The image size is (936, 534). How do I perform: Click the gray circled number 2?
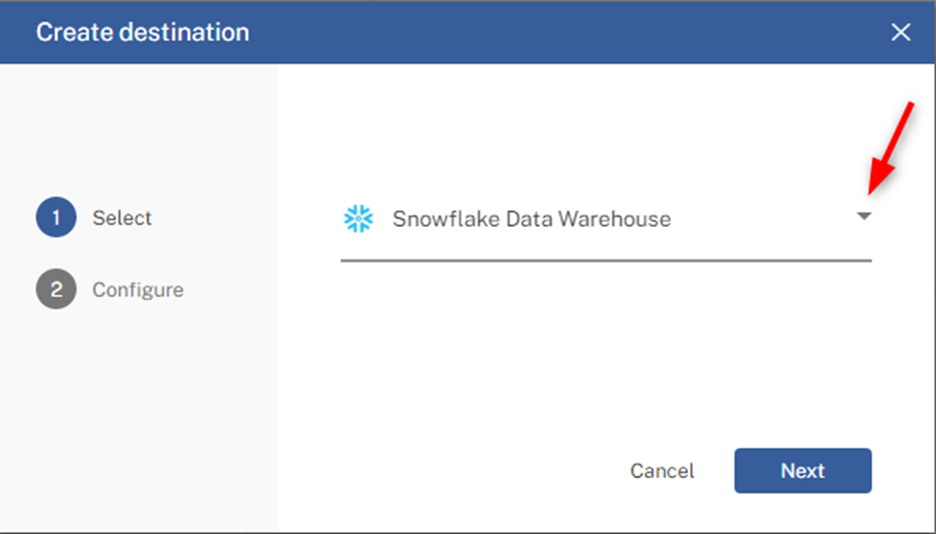point(56,289)
